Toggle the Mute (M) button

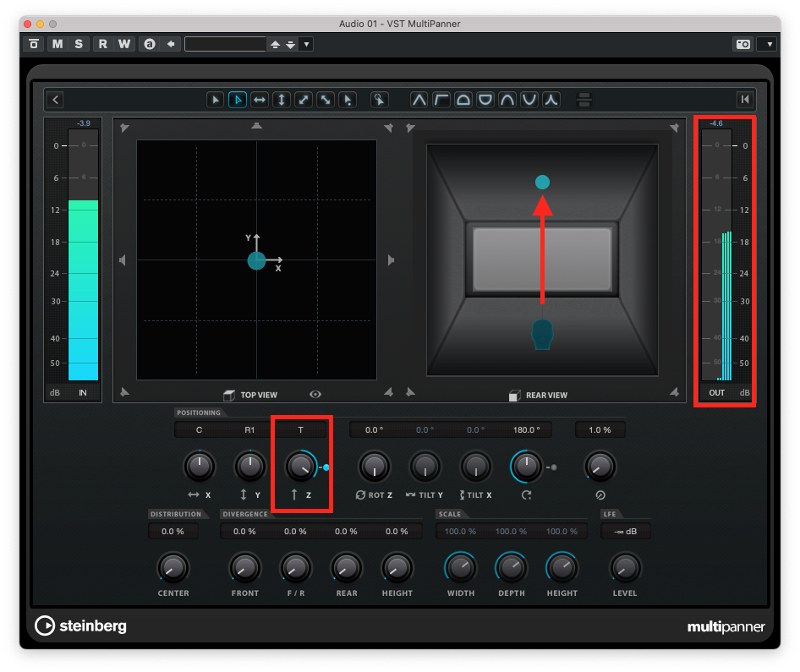[57, 44]
